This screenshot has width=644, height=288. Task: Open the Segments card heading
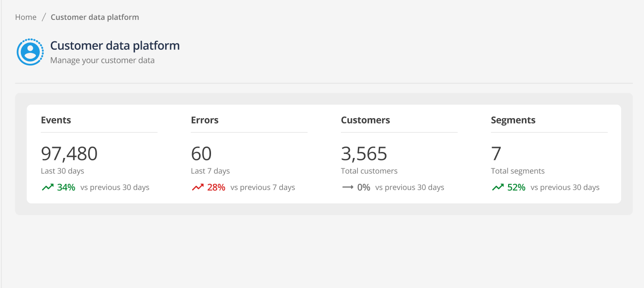(513, 120)
